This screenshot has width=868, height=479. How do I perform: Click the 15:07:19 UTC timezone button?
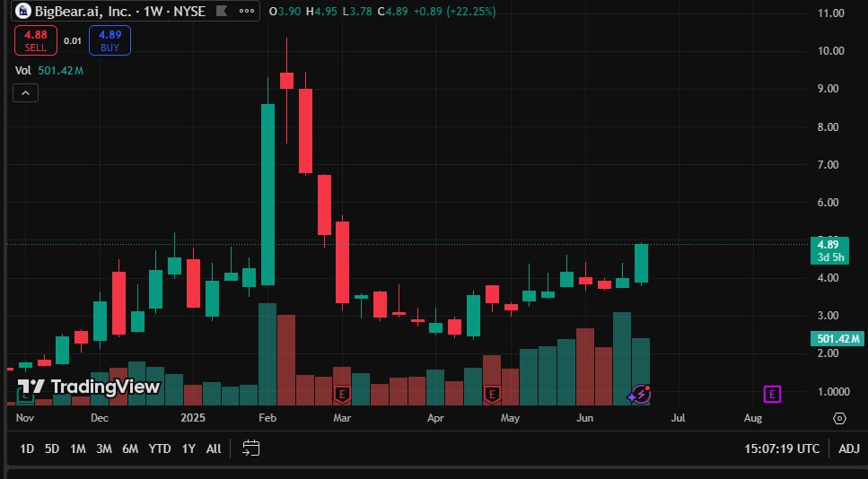pos(782,449)
